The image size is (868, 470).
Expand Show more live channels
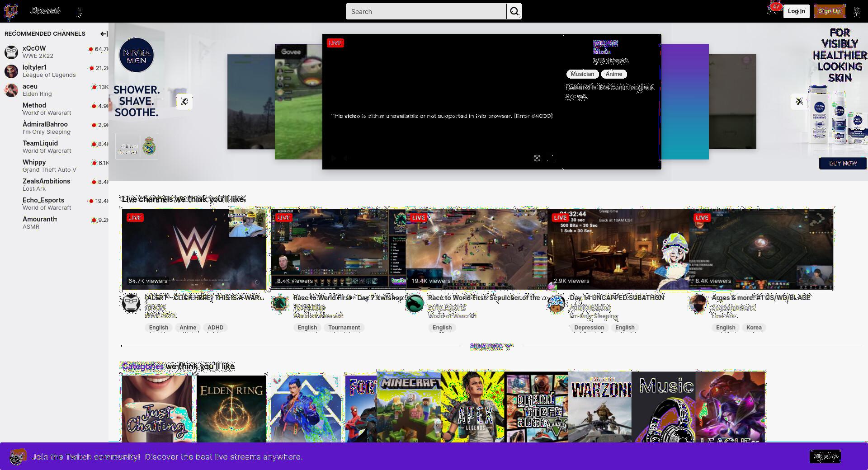point(491,346)
